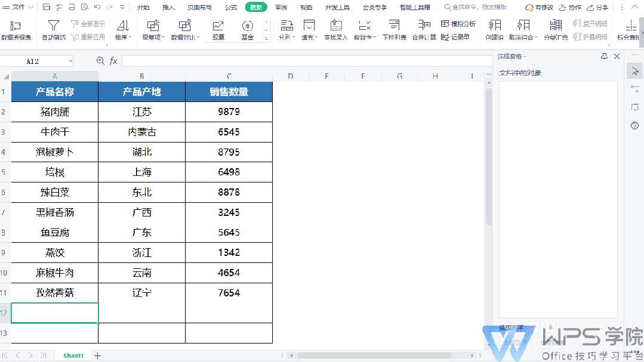Select column B header
This screenshot has height=362, width=644.
click(141, 76)
